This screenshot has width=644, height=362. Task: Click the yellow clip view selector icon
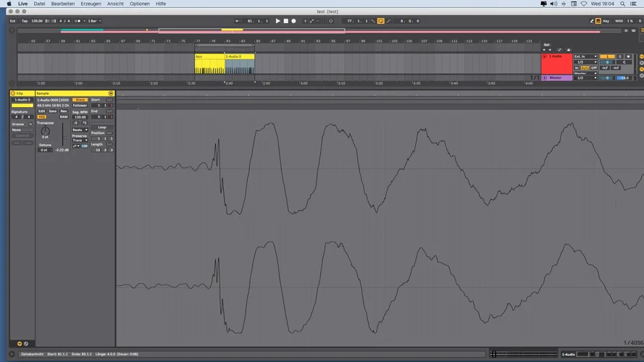[20, 343]
